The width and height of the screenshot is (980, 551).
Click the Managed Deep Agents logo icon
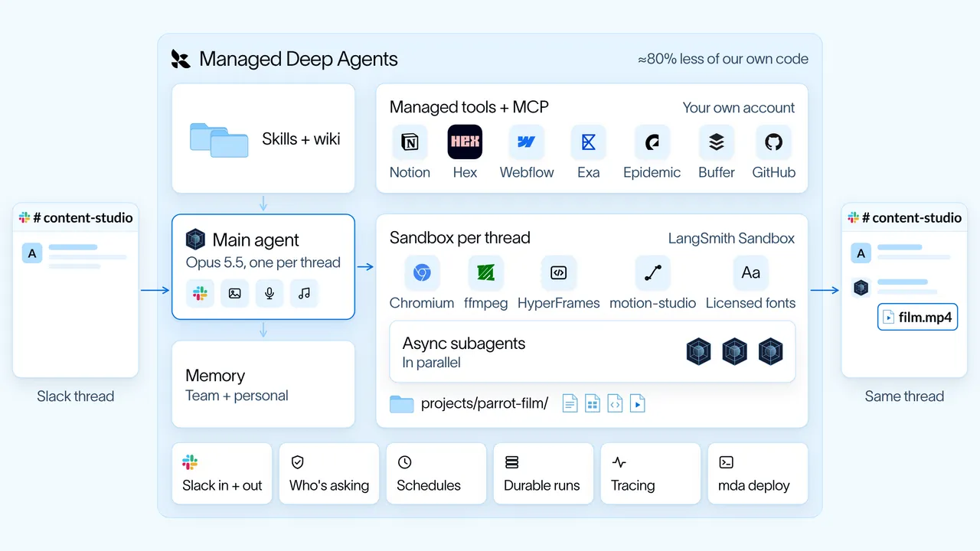(180, 59)
